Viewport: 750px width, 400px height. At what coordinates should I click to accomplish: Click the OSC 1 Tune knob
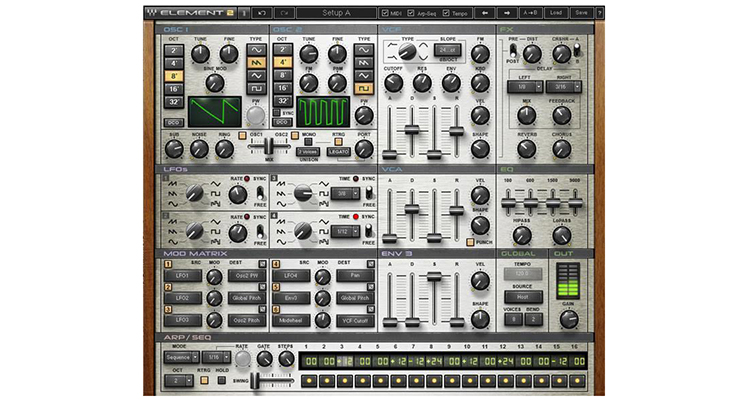click(200, 54)
